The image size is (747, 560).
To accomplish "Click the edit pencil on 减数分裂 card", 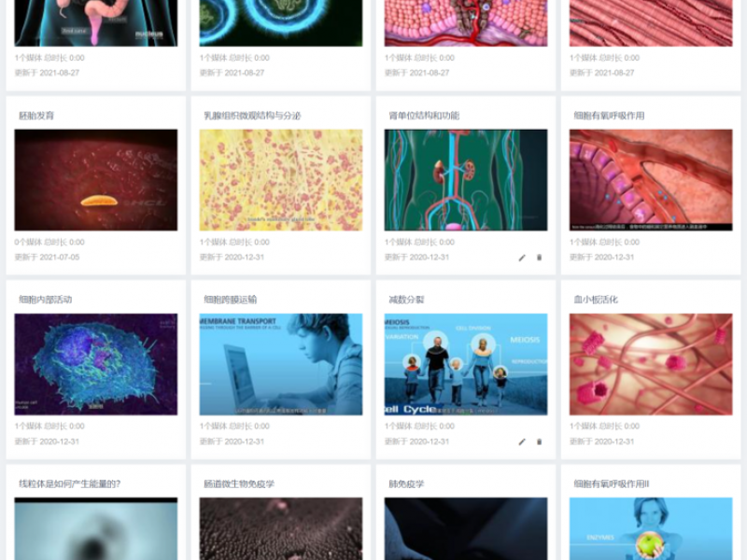I will (522, 441).
